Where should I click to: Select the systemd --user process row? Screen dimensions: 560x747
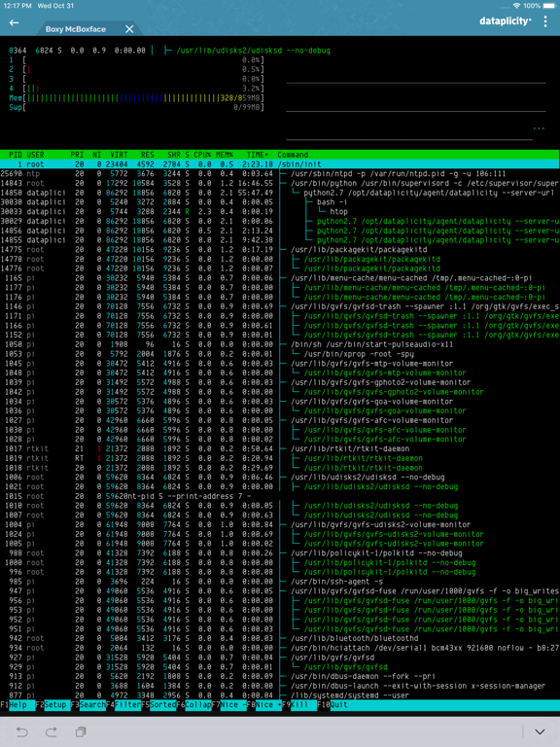point(280,695)
